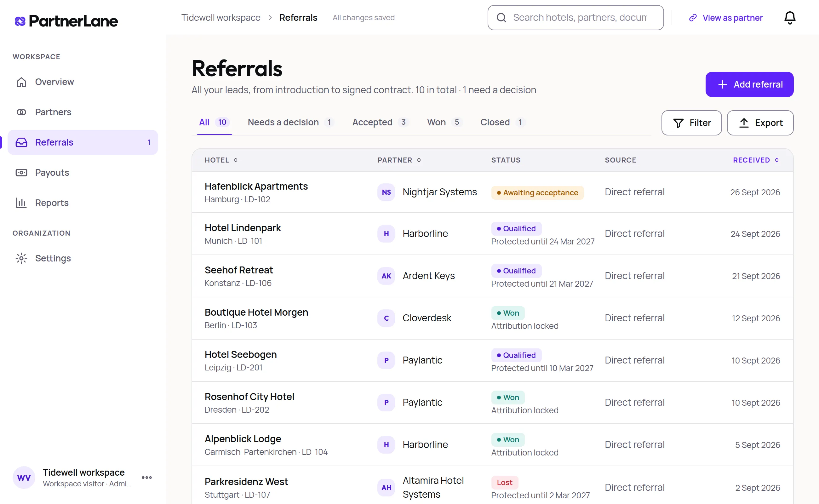Switch to the All tab
The width and height of the screenshot is (819, 504).
(214, 122)
